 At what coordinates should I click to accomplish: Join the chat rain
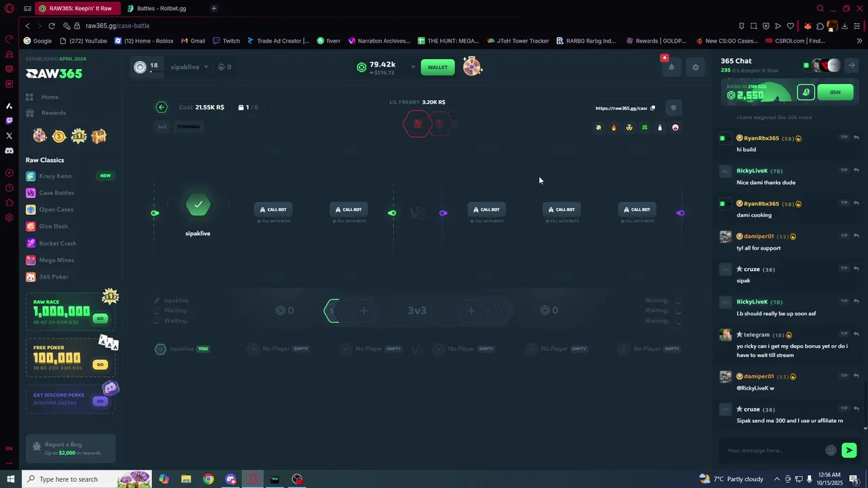(835, 92)
